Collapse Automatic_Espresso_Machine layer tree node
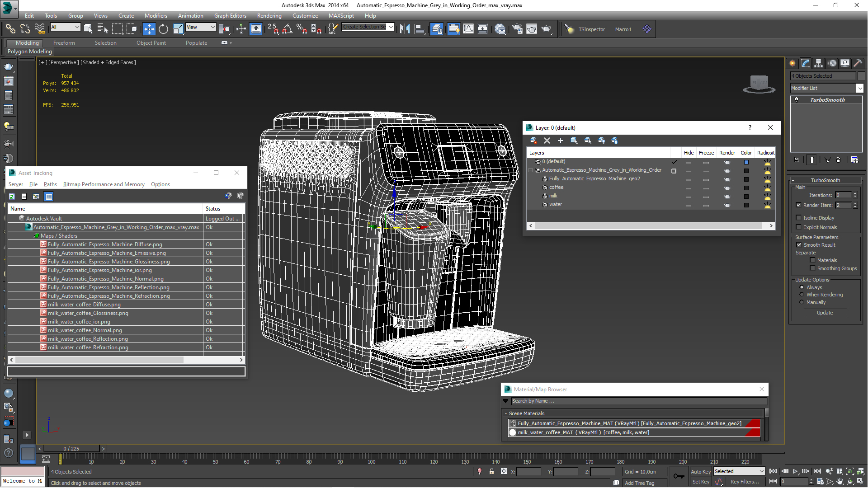868x488 pixels. [531, 170]
